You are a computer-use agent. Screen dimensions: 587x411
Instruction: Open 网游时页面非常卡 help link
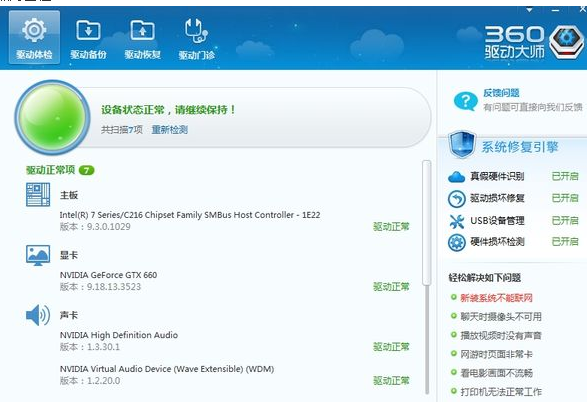[496, 354]
